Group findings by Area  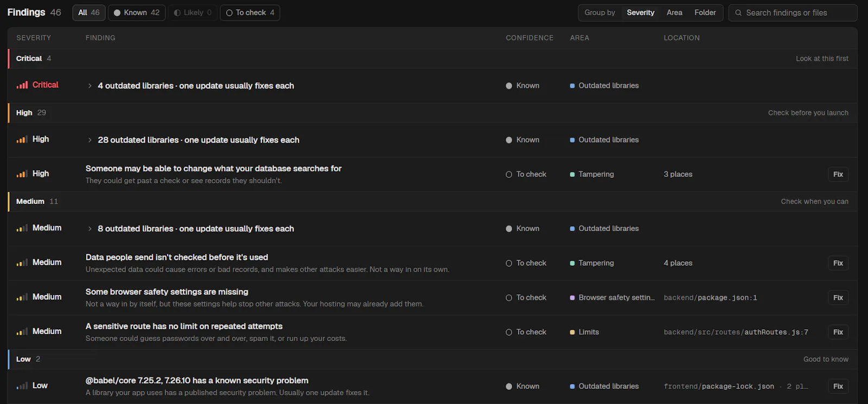[674, 12]
